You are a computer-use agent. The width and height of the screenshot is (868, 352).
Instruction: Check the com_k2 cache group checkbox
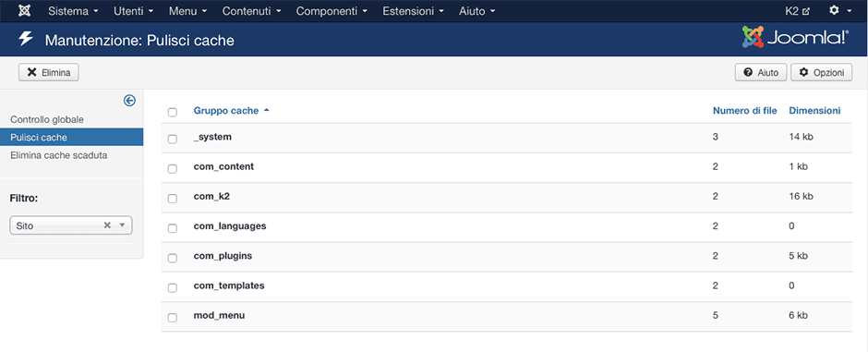tap(172, 198)
